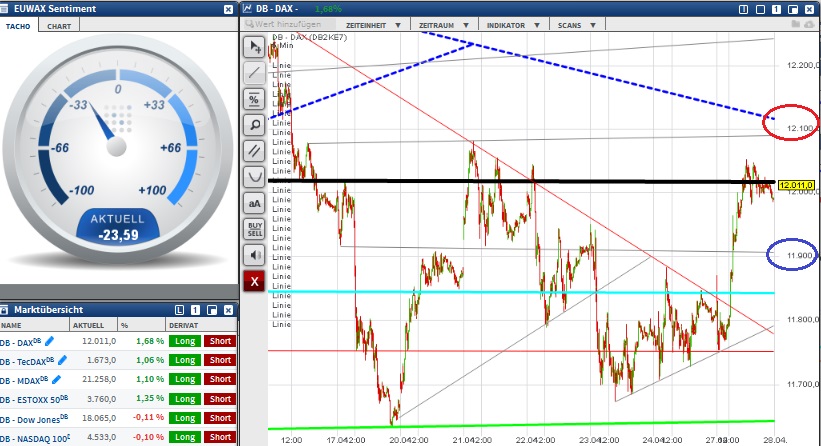The image size is (821, 446).
Task: Select the aA text annotation tool
Action: (254, 203)
